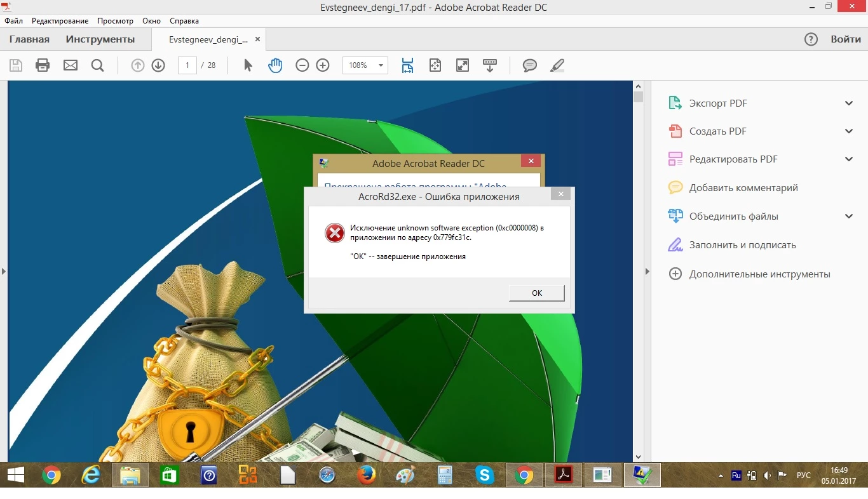
Task: Activate the Hand pan tool
Action: coord(275,65)
